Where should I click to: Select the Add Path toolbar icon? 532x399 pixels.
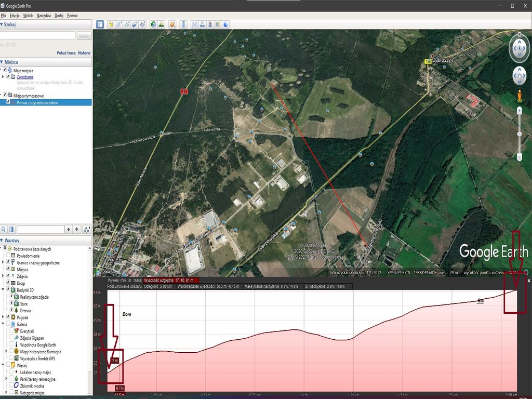point(127,24)
